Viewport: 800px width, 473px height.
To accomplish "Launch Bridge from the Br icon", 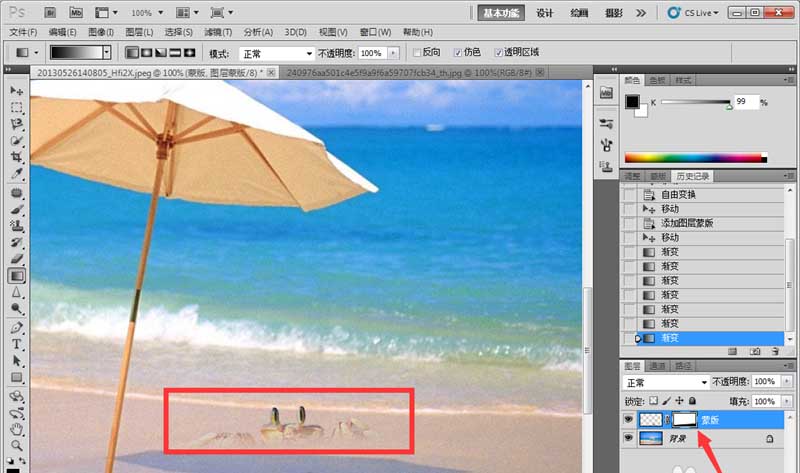I will coord(50,12).
